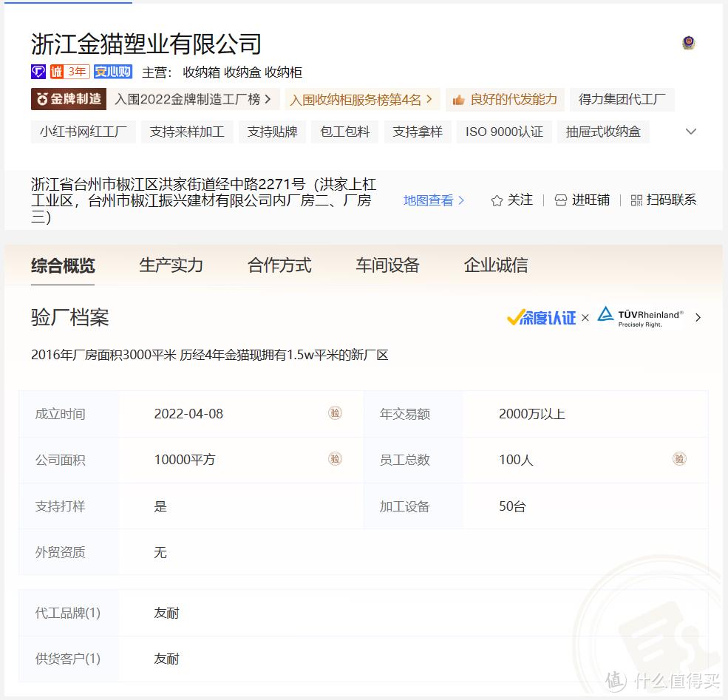Click the security emblem at top right
728x700 pixels.
(x=688, y=43)
